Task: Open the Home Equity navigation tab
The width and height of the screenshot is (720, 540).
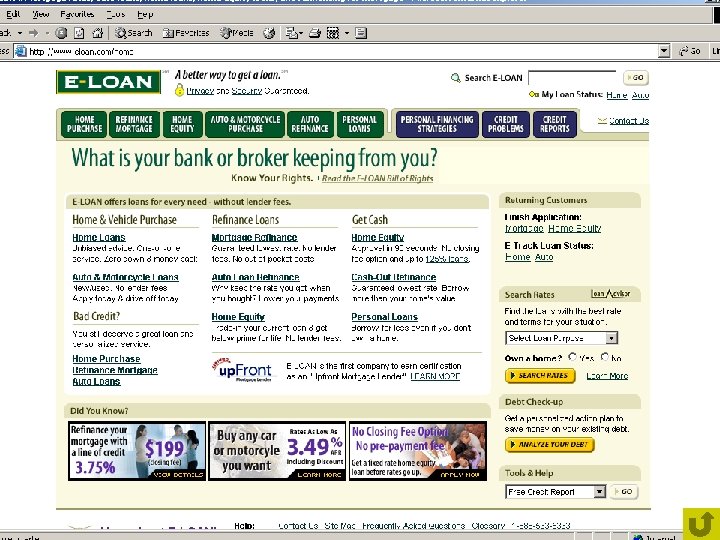Action: (182, 124)
